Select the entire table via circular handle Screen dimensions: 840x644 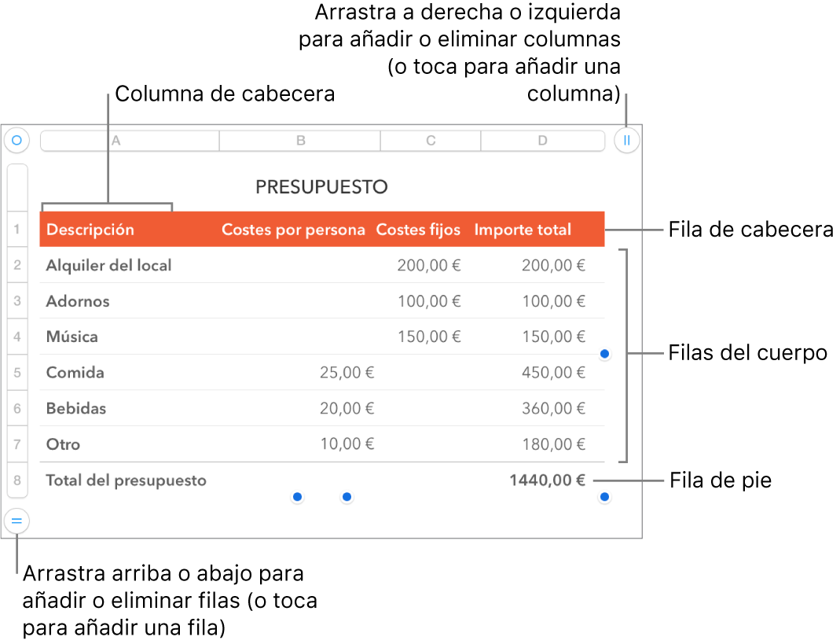coord(17,140)
